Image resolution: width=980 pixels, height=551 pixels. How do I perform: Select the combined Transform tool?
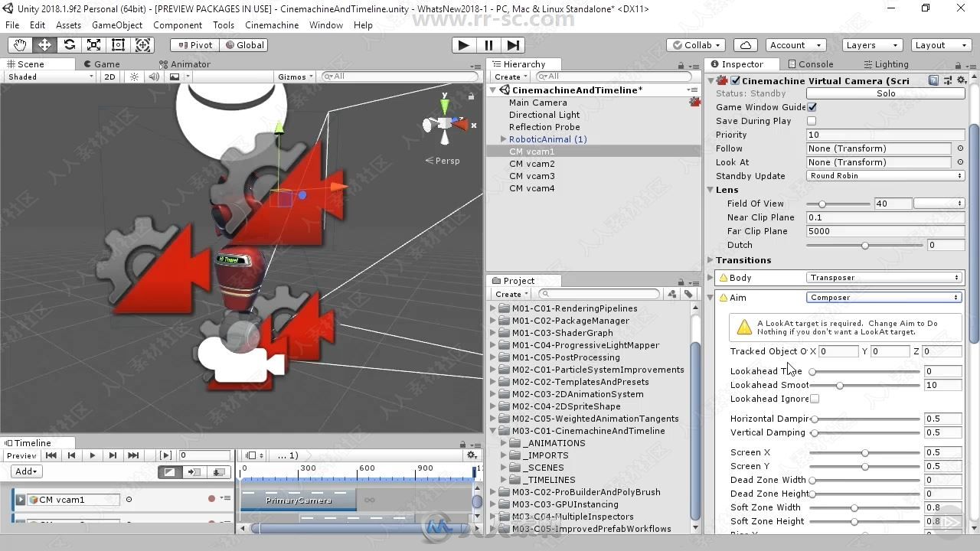point(143,45)
